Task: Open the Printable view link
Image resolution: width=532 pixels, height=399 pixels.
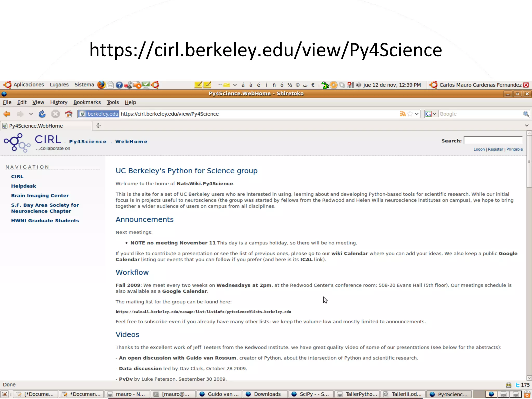Action: point(514,149)
